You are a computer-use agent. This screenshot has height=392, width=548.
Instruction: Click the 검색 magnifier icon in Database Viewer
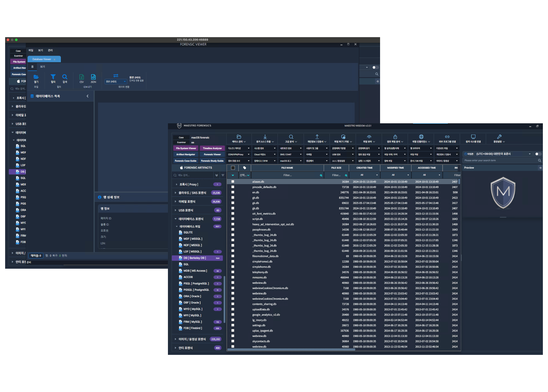[65, 77]
